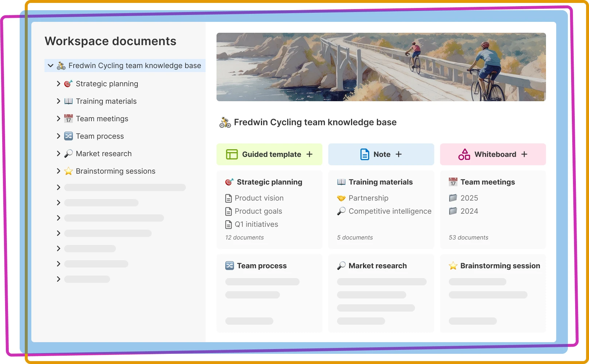
Task: Add a new Whiteboard
Action: 524,154
